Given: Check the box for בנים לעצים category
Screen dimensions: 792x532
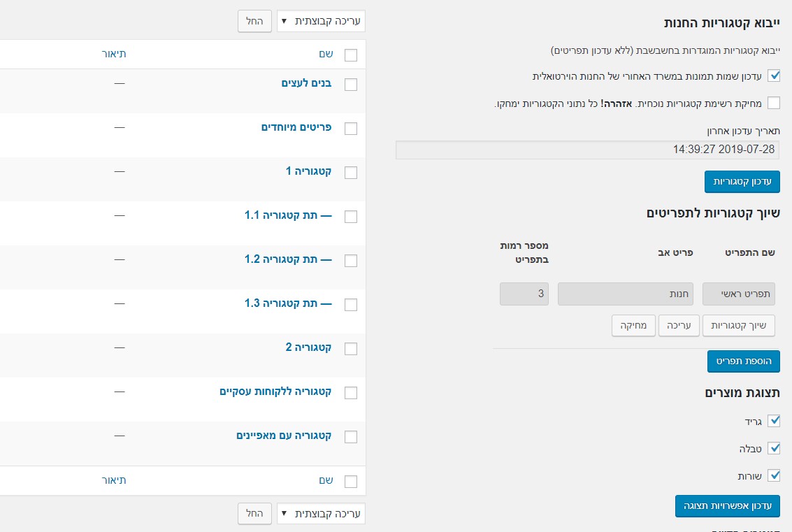Looking at the screenshot, I should click(x=350, y=85).
